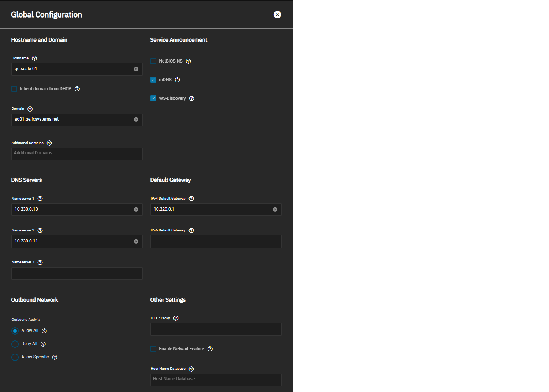Close the Global Configuration panel
Image resolution: width=549 pixels, height=392 pixels.
[277, 15]
